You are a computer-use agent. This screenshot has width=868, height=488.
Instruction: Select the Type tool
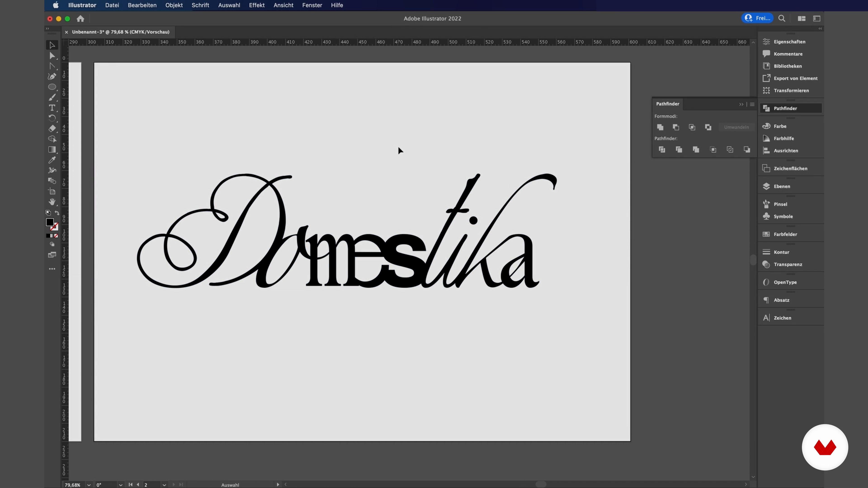click(x=52, y=108)
